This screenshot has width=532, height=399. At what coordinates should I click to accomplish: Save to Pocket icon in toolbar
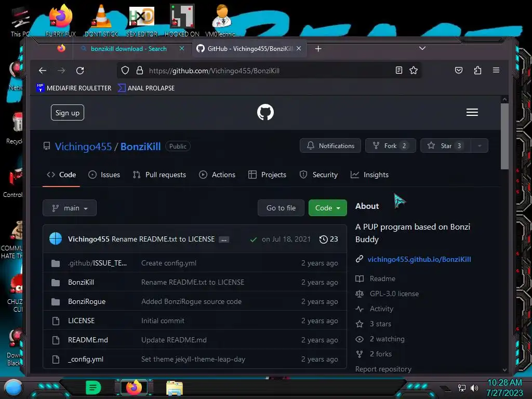coord(459,70)
